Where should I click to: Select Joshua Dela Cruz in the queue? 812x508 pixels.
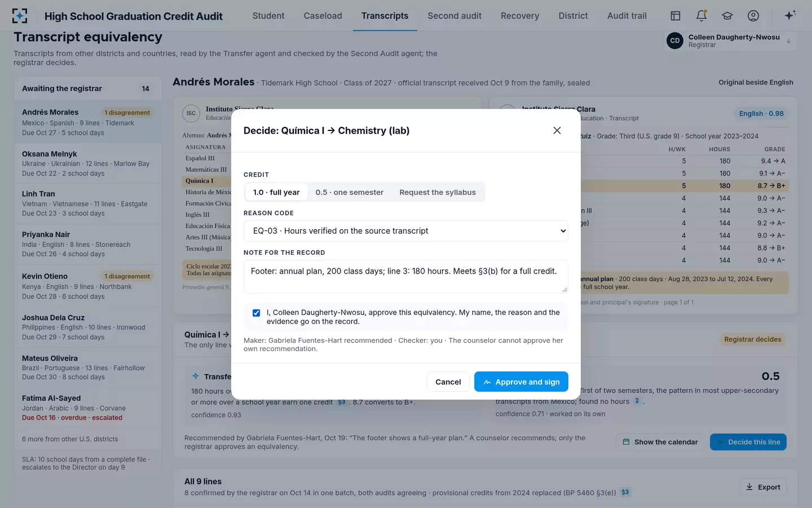[x=87, y=327]
